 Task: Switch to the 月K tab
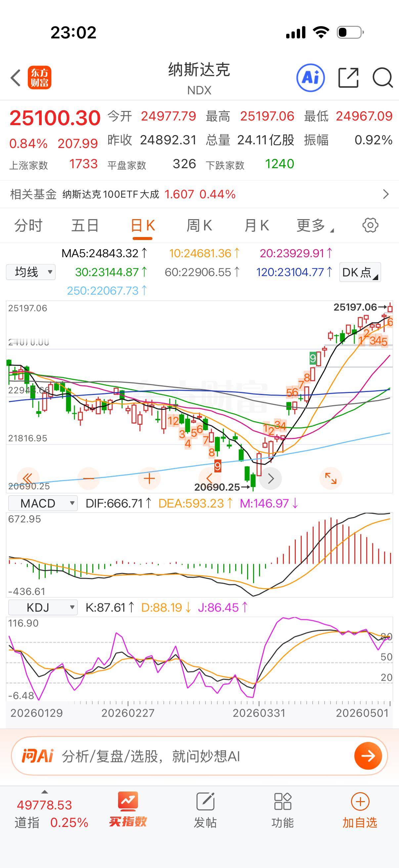(x=257, y=225)
